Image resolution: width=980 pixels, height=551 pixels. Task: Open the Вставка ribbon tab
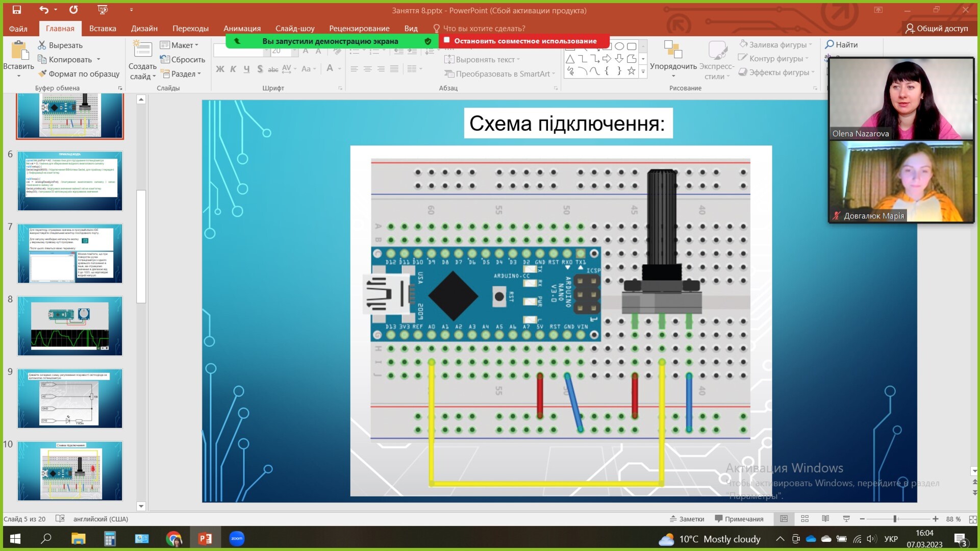point(103,29)
